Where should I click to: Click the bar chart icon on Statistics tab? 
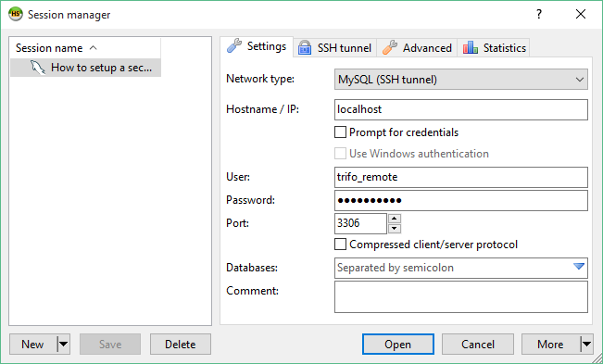[x=471, y=48]
